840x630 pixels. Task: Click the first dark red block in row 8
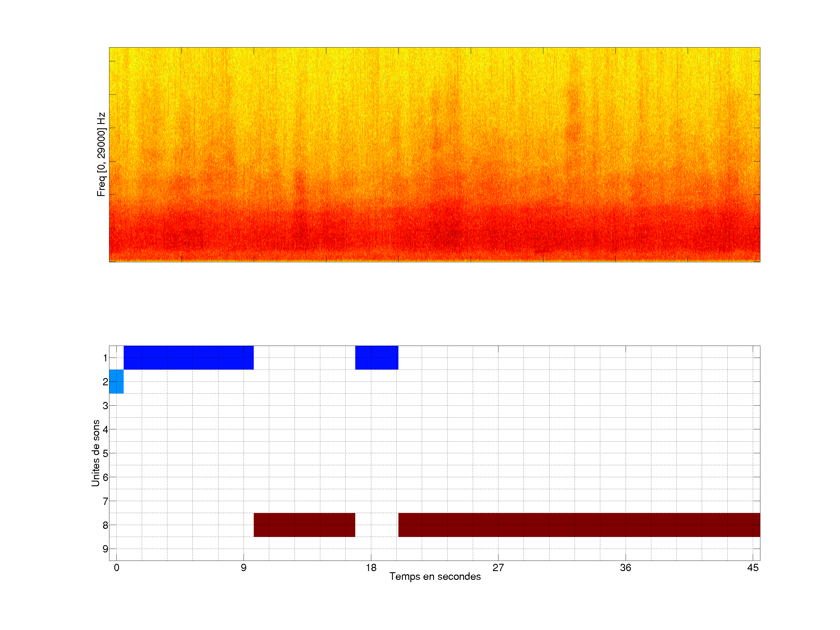(304, 525)
